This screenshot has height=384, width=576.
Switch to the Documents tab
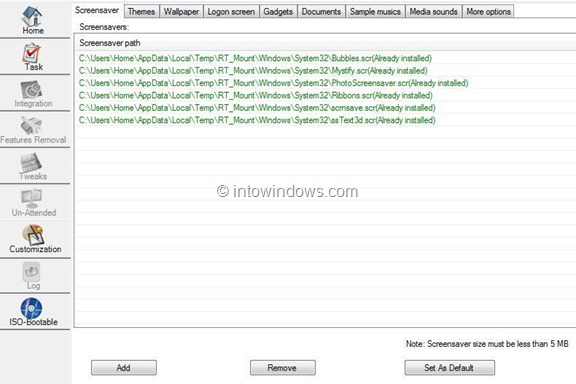pyautogui.click(x=321, y=12)
